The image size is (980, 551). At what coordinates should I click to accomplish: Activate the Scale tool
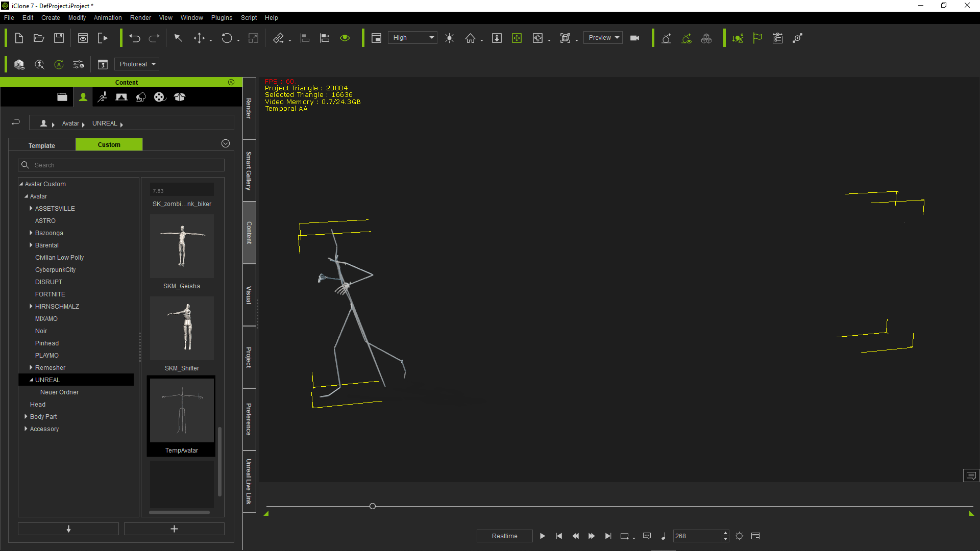[253, 38]
